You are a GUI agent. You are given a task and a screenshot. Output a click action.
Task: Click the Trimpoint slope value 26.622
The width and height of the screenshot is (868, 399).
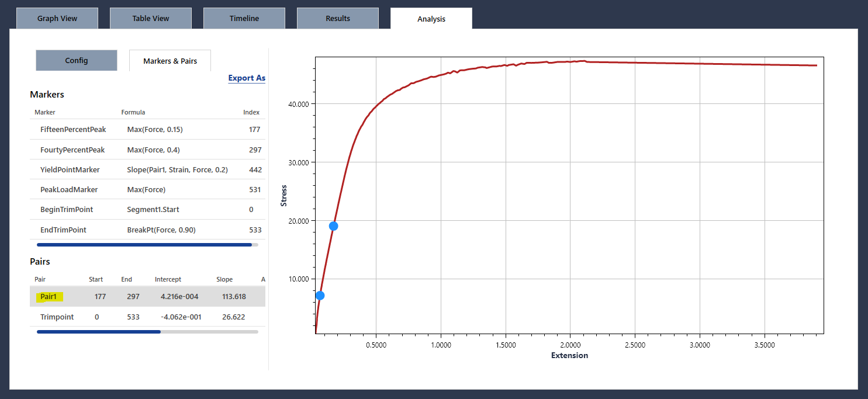point(234,317)
